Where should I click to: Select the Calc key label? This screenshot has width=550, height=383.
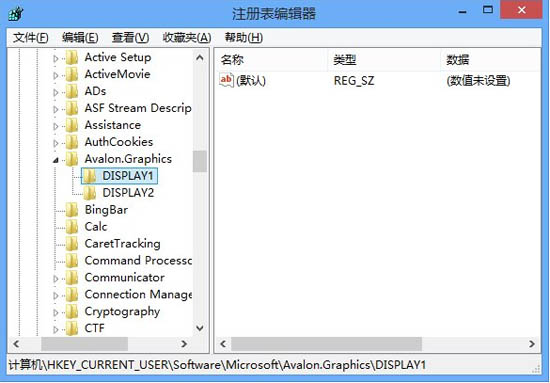point(96,227)
